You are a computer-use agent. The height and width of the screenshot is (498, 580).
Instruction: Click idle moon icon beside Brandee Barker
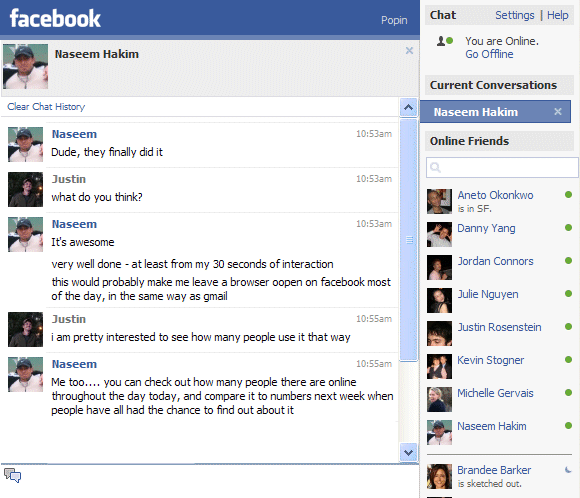(568, 470)
